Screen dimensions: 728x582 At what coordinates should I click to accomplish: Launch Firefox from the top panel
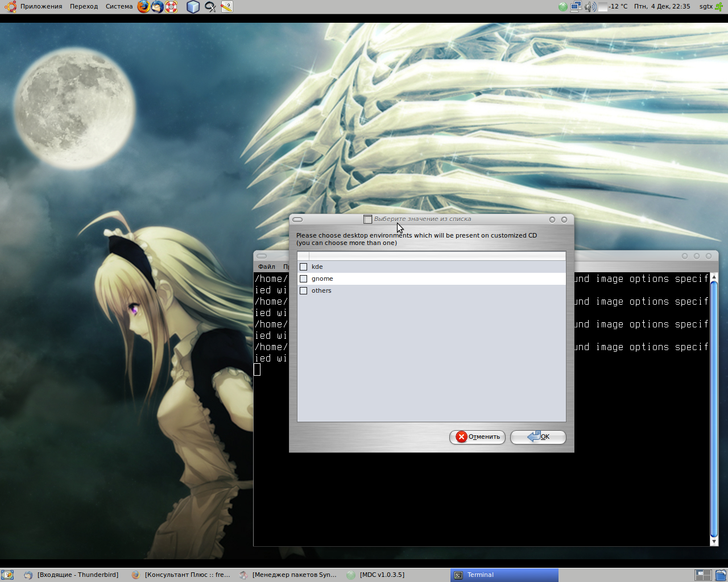click(144, 7)
